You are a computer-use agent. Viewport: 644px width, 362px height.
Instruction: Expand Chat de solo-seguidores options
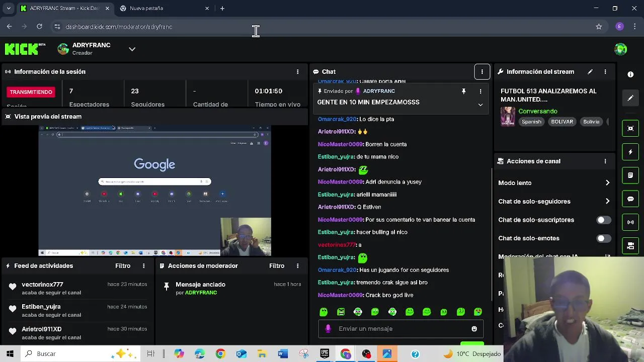pyautogui.click(x=607, y=202)
